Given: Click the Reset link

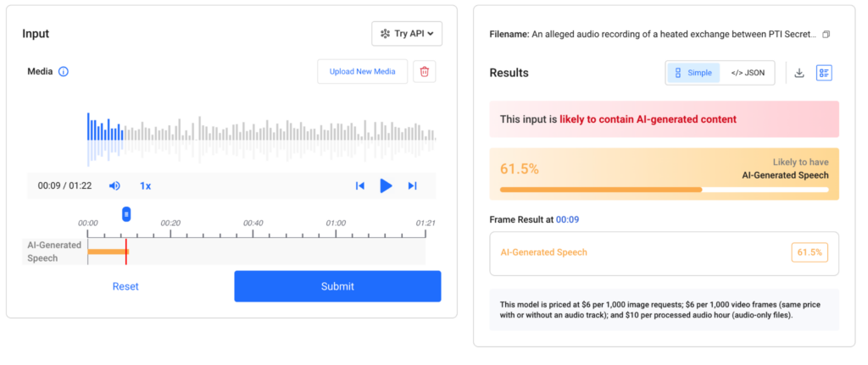Looking at the screenshot, I should click(125, 286).
